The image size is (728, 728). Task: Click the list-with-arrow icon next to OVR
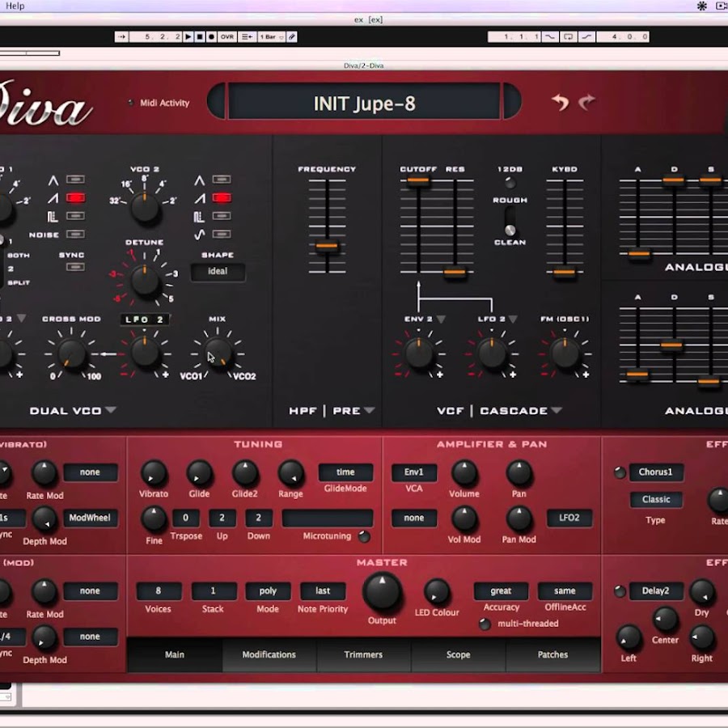[x=247, y=36]
